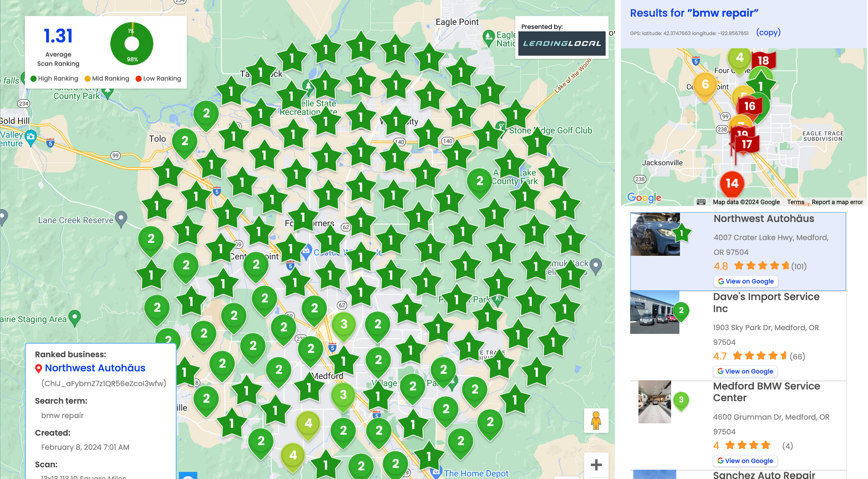Click Terms link on mini map
The image size is (868, 479).
(x=796, y=202)
